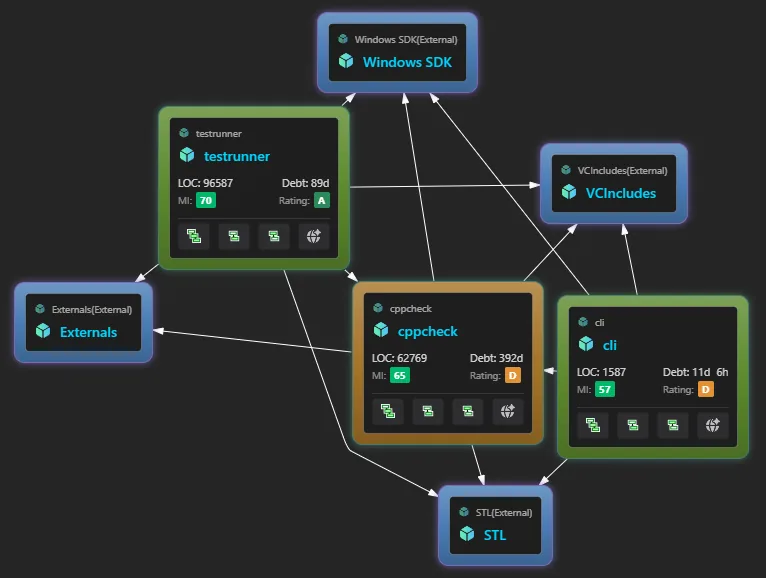The image size is (766, 578).
Task: Click the large cube icon beside cppcheck title
Action: click(x=381, y=330)
